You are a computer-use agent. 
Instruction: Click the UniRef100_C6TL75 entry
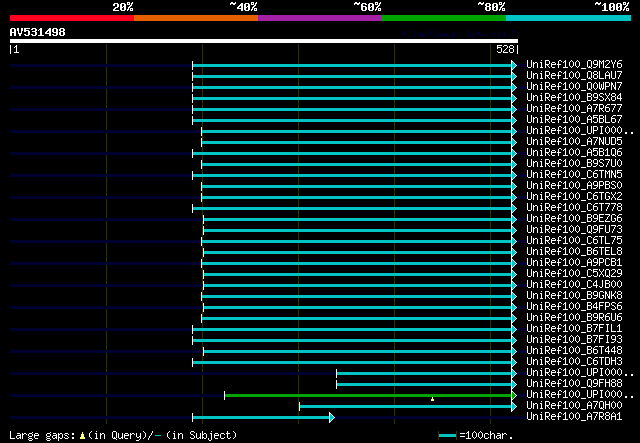coord(574,241)
